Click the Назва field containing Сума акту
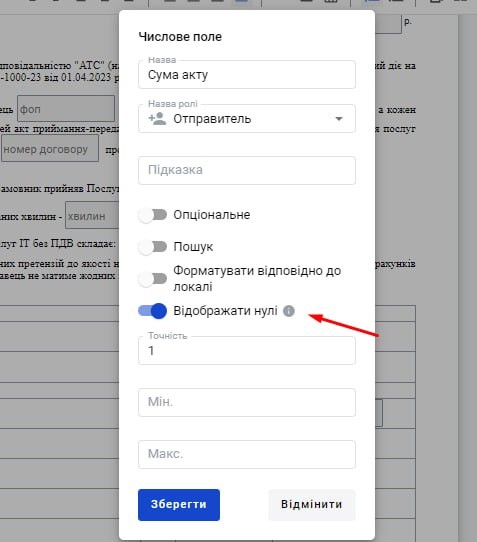 (247, 75)
